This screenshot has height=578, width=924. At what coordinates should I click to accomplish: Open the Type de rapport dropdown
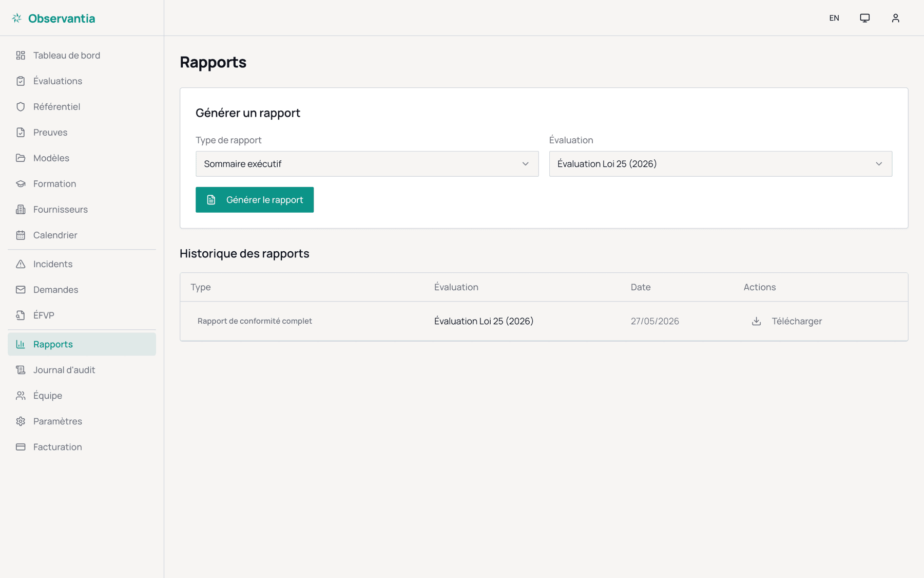pyautogui.click(x=367, y=164)
